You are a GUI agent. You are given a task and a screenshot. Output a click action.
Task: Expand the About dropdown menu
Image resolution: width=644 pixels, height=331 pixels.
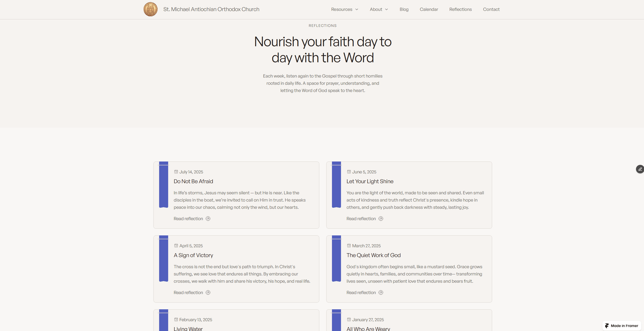(376, 9)
